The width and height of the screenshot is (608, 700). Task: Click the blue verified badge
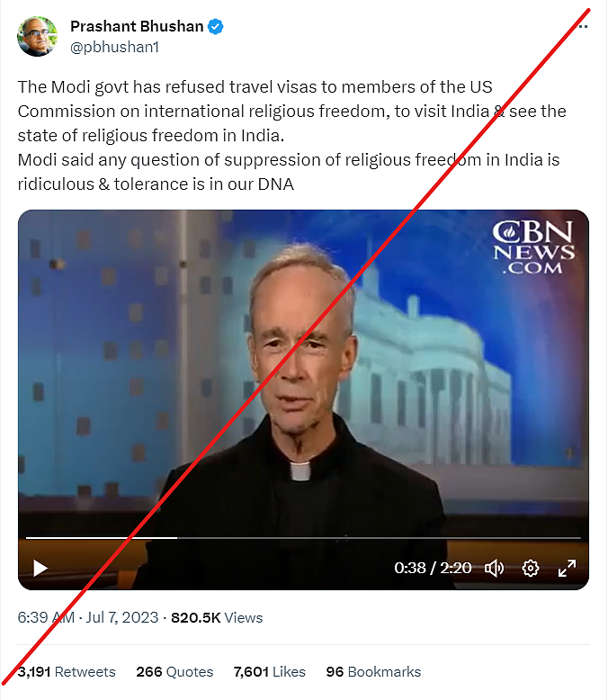tap(216, 26)
